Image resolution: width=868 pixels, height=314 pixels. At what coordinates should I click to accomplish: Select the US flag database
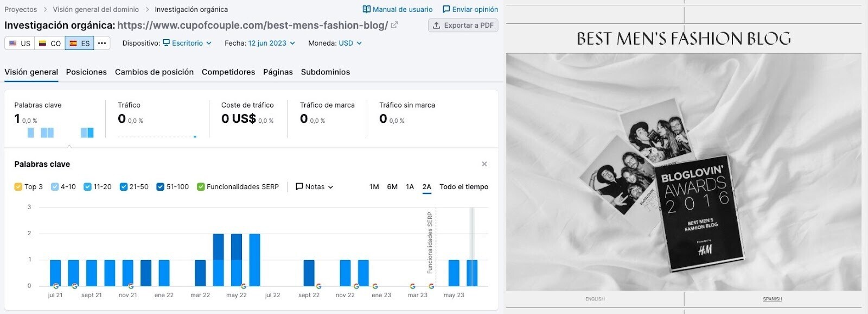(x=20, y=43)
